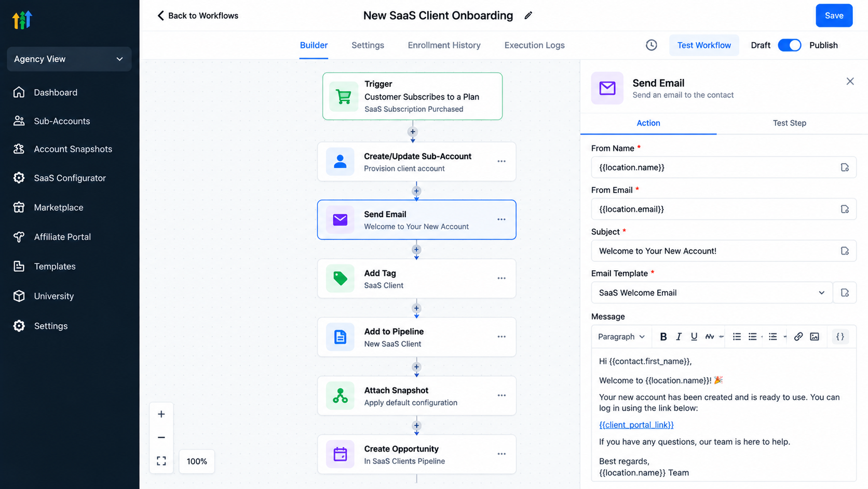This screenshot has height=489, width=868.
Task: Add a step below the Trigger node
Action: click(413, 132)
